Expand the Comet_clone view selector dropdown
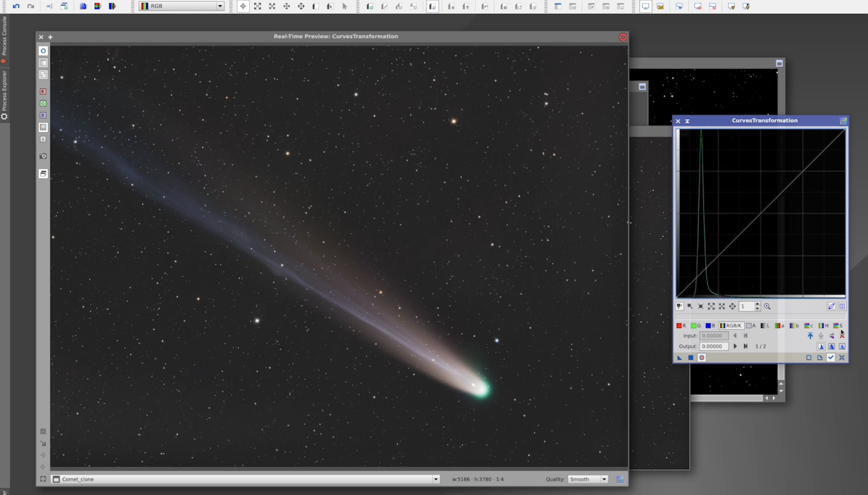Image resolution: width=868 pixels, height=495 pixels. coord(436,479)
